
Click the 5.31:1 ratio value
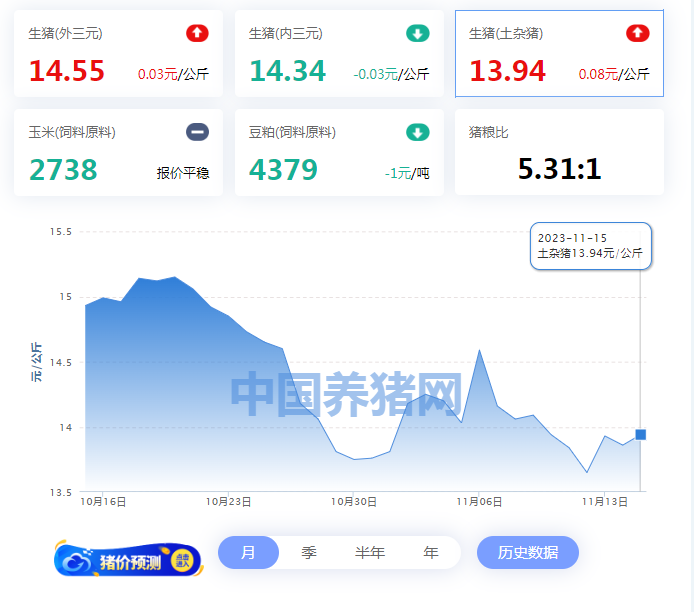point(559,169)
